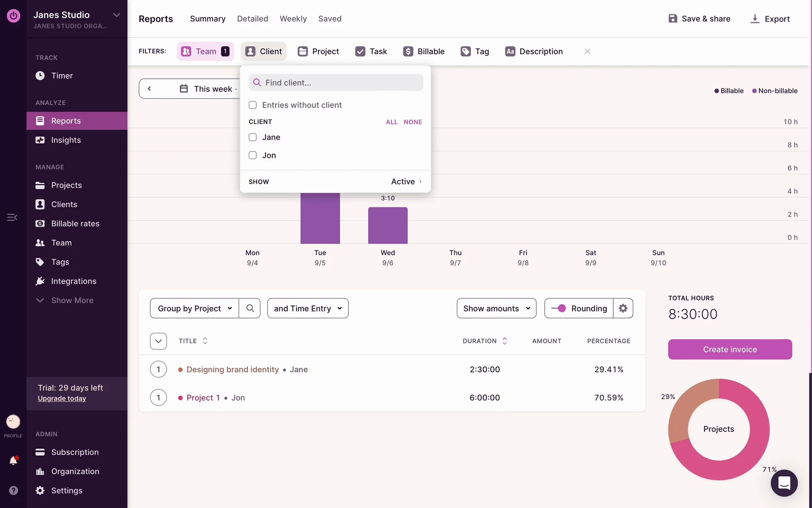Open the chat support bubble
The height and width of the screenshot is (508, 812).
[784, 483]
